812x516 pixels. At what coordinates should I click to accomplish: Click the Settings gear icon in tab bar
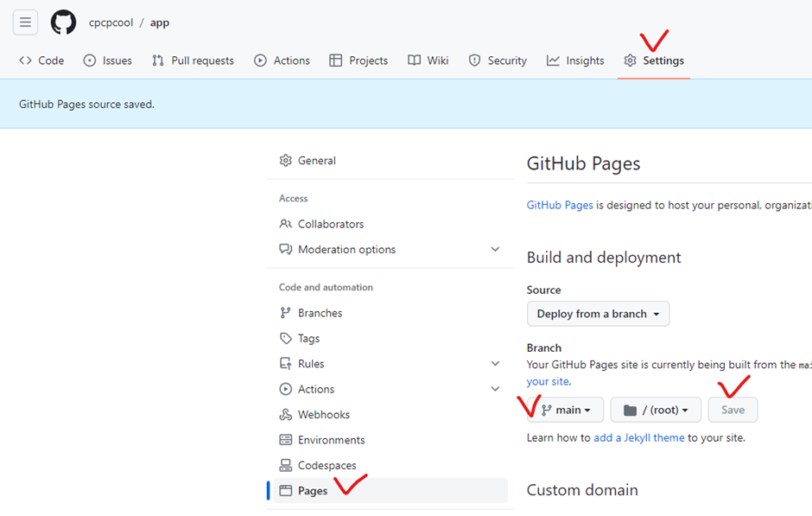(630, 61)
